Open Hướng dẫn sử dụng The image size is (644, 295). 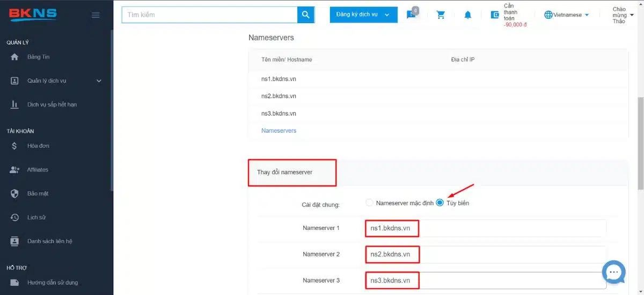(x=53, y=282)
